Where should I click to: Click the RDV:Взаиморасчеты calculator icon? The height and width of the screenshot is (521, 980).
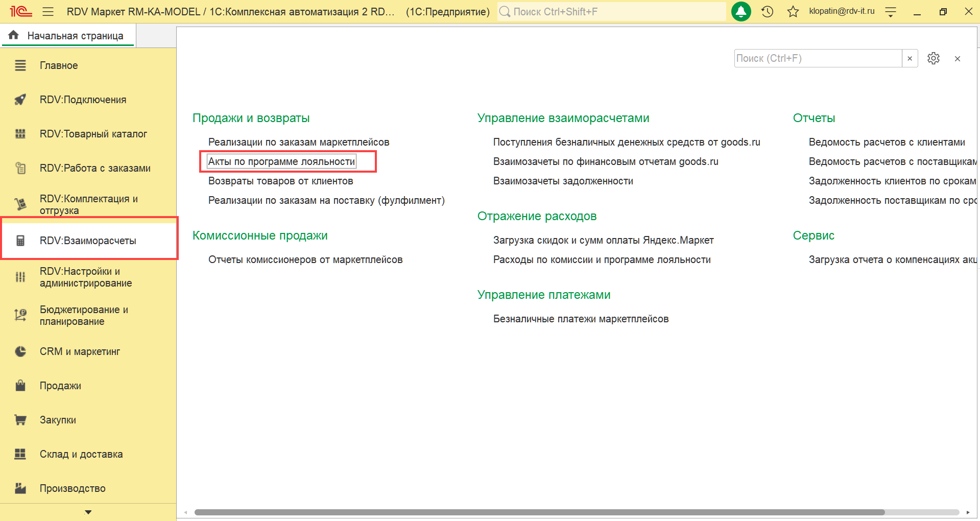click(20, 241)
